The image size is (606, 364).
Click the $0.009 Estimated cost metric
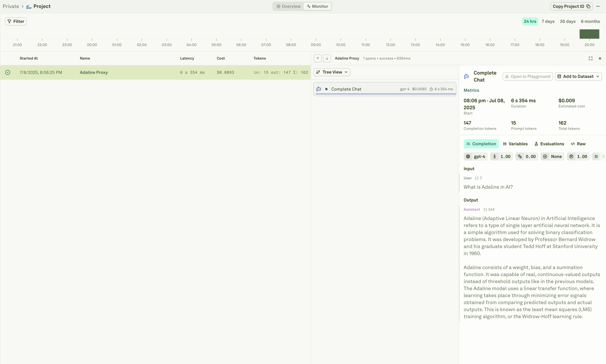point(571,103)
